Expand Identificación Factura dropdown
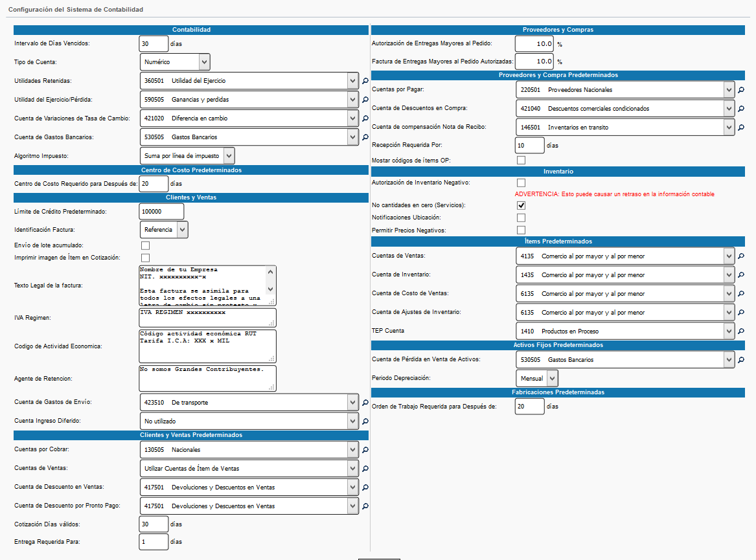This screenshot has width=756, height=560. pos(164,230)
